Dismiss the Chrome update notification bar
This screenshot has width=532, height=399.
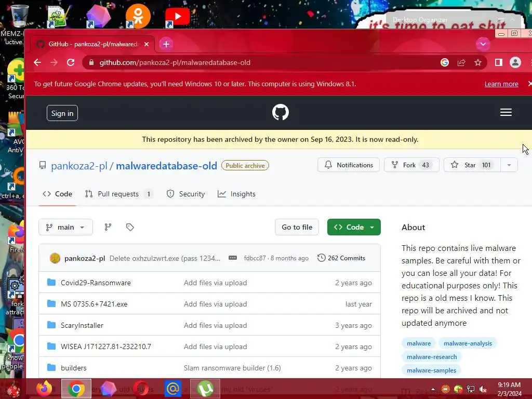(529, 84)
